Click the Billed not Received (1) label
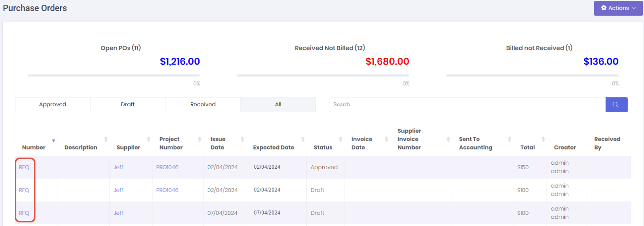The image size is (644, 226). [x=539, y=48]
